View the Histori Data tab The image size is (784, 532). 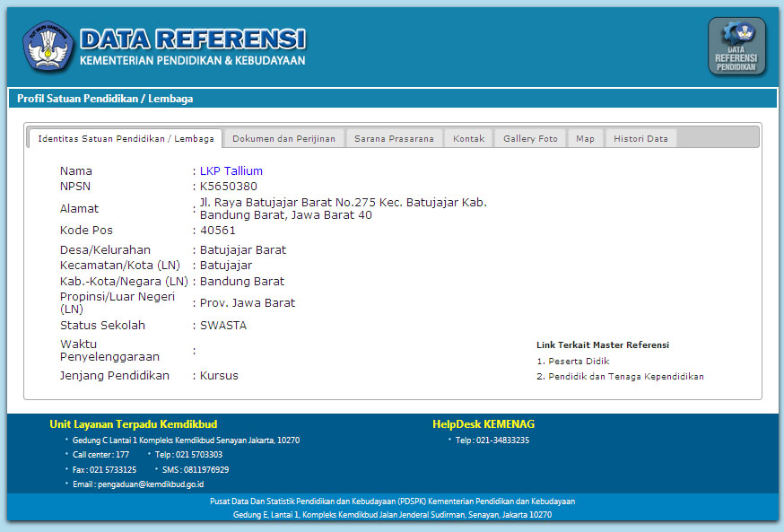point(640,137)
